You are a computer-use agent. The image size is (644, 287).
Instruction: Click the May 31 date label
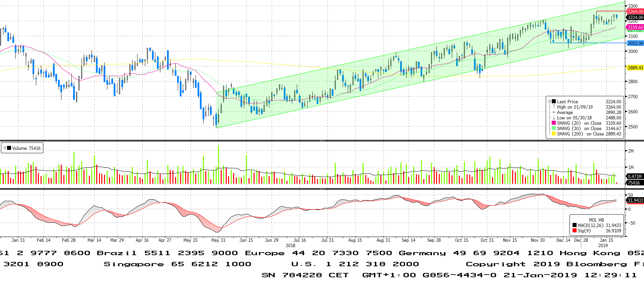(x=218, y=240)
